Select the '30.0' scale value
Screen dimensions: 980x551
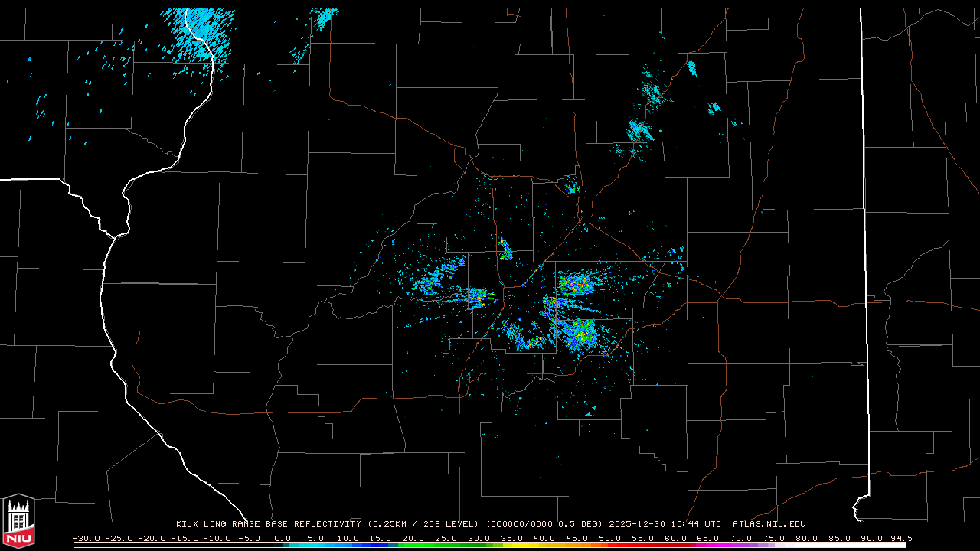[479, 538]
